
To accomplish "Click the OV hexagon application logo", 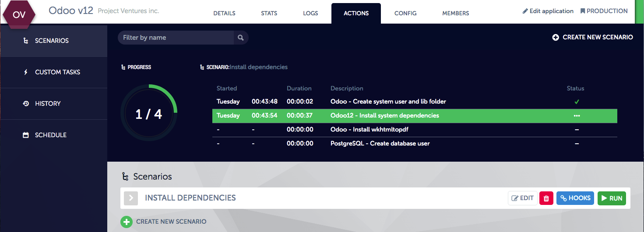I will pos(19,14).
